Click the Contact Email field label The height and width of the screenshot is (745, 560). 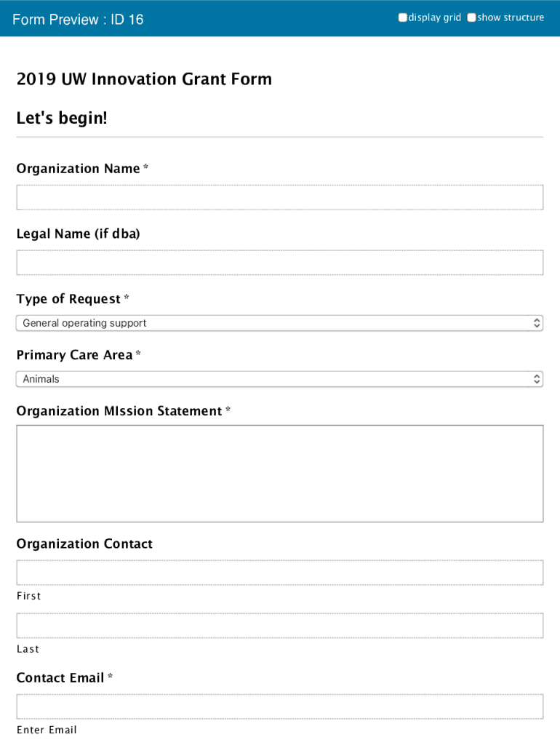[x=60, y=678]
